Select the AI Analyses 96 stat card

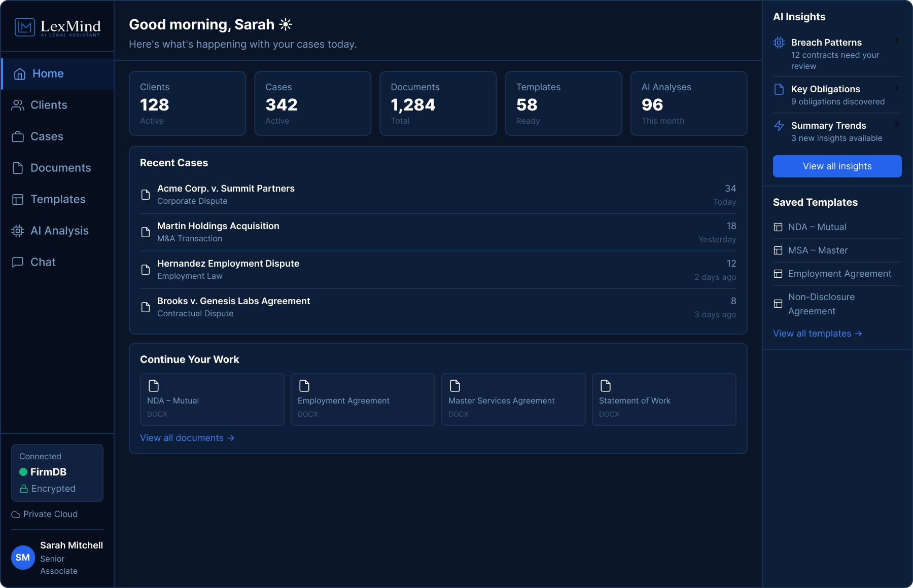(689, 103)
